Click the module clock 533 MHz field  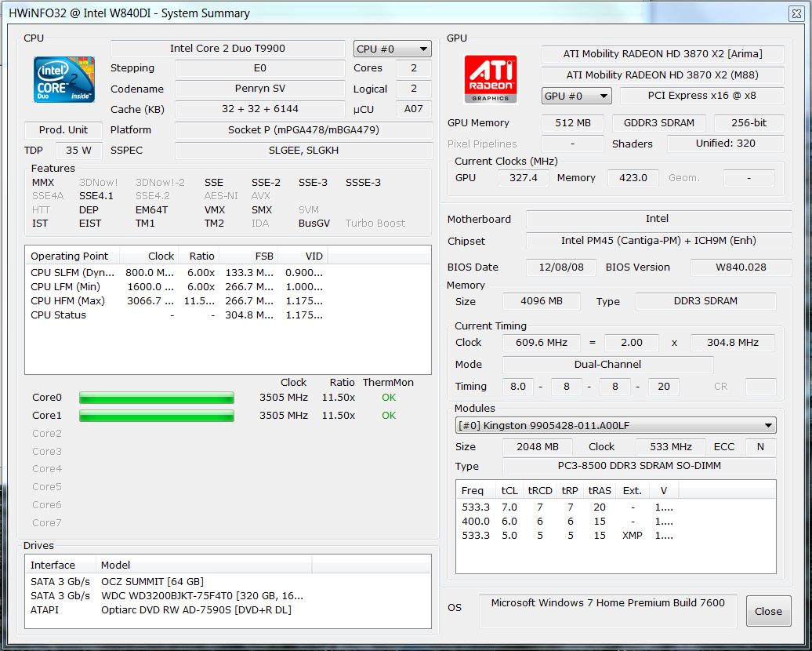(x=671, y=447)
